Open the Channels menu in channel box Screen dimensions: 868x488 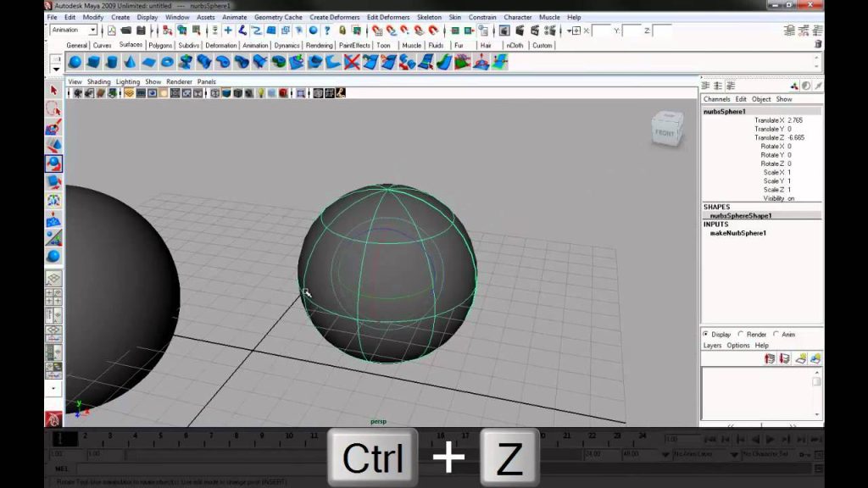(716, 99)
